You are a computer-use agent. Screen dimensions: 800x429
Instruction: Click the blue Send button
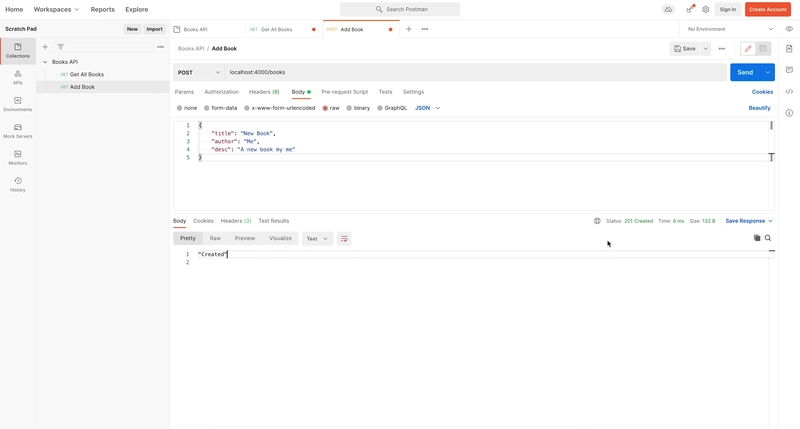coord(745,72)
